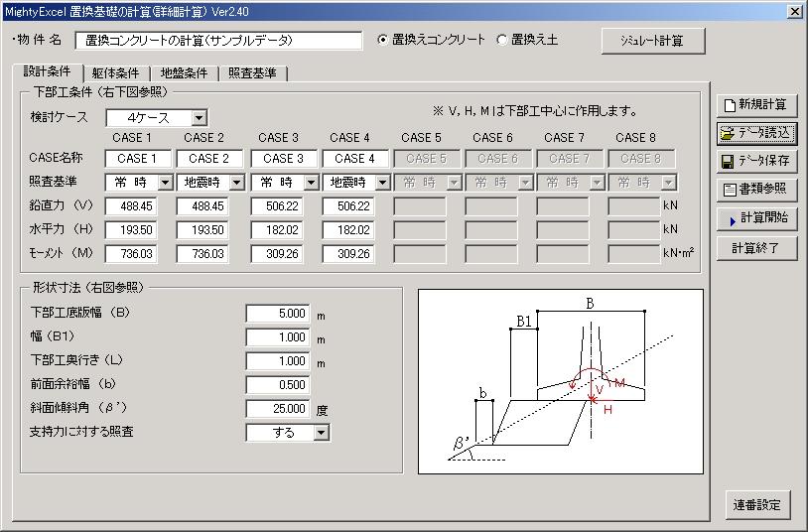Image resolution: width=808 pixels, height=532 pixels.
Task: Close the MightyExcel window
Action: [795, 11]
